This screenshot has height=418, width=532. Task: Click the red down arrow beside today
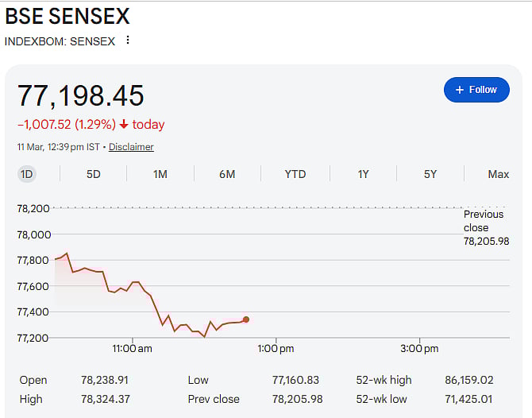[x=124, y=125]
